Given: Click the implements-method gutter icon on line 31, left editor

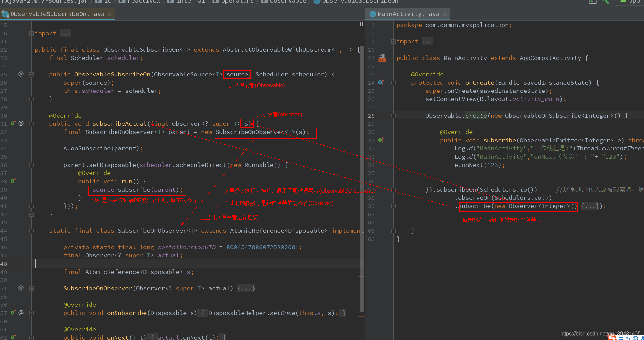Looking at the screenshot, I should click(13, 123).
